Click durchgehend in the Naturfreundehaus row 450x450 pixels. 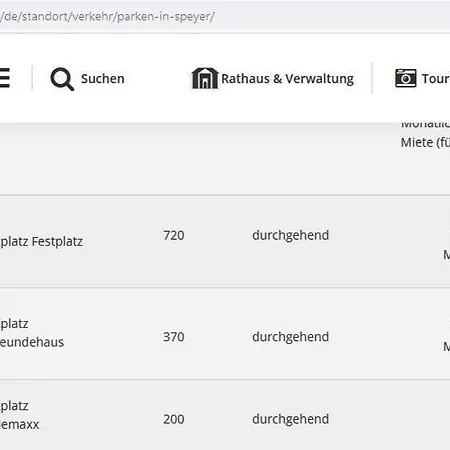tap(290, 337)
